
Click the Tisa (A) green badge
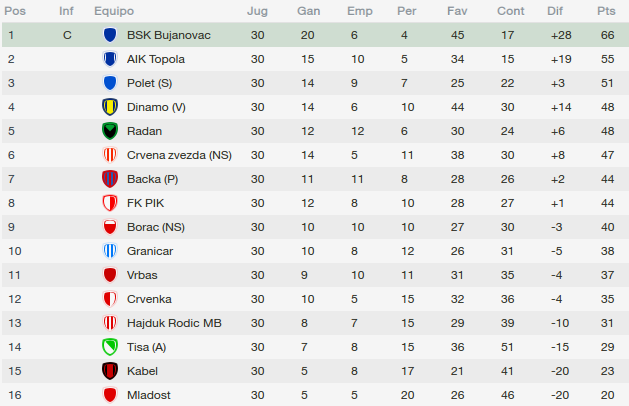110,347
